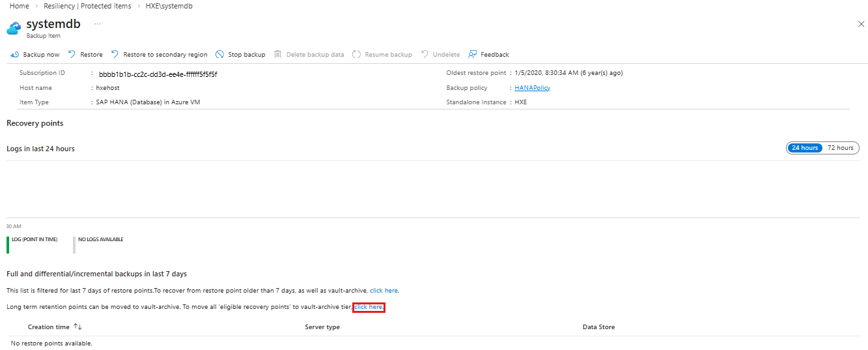868x350 pixels.
Task: Click the hxehost host name value
Action: tap(107, 88)
